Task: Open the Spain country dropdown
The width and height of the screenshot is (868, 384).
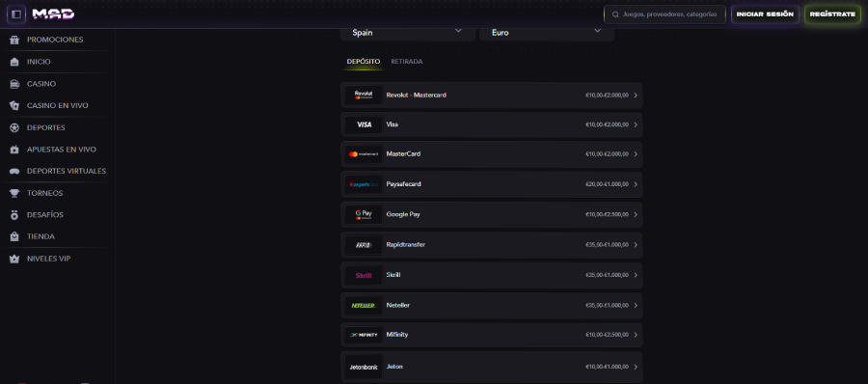Action: [x=407, y=33]
